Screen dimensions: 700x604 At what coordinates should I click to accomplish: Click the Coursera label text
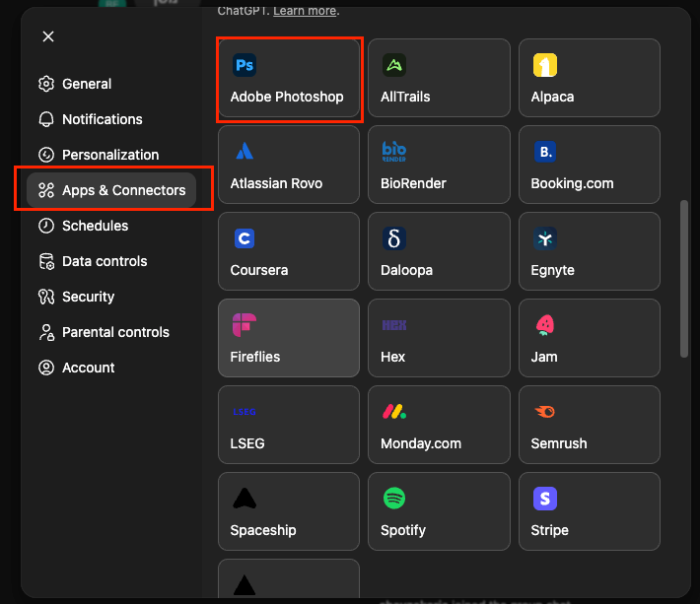(x=259, y=270)
